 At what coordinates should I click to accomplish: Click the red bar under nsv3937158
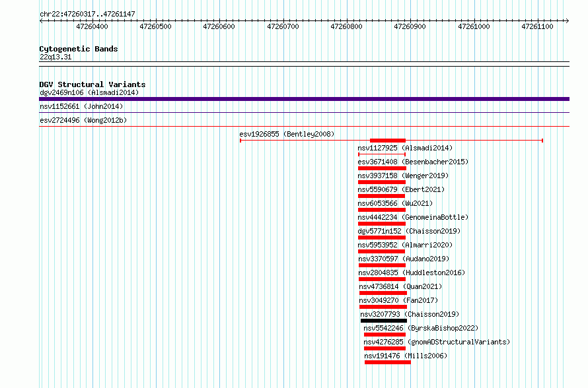(x=382, y=182)
